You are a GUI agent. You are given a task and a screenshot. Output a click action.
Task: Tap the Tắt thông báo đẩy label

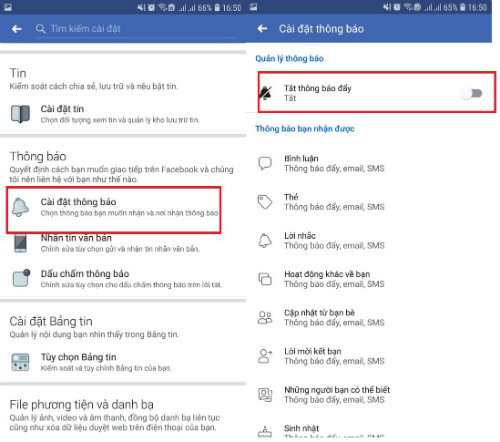[318, 88]
